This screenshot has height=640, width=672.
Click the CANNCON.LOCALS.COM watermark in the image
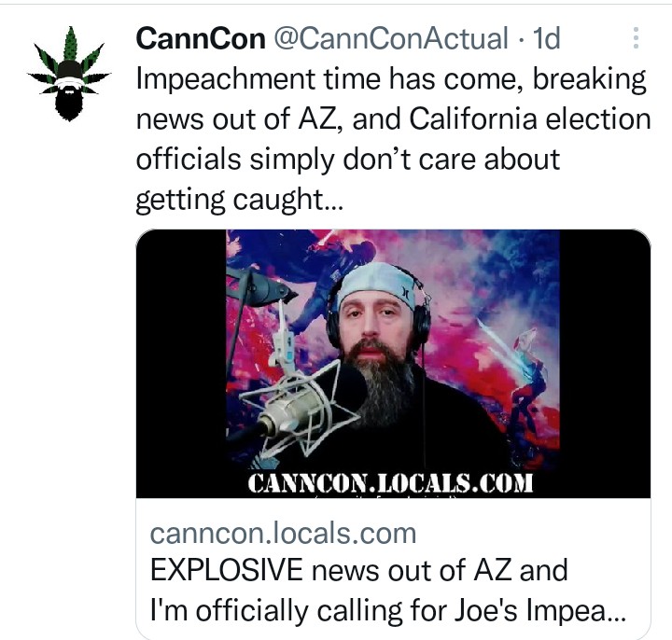pyautogui.click(x=390, y=483)
